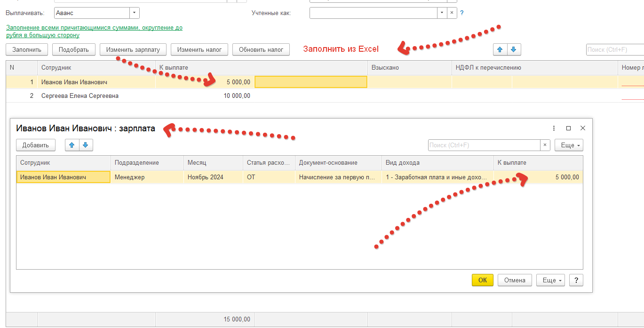Image resolution: width=644 pixels, height=328 pixels.
Task: Expand the 'Учтенные как' dropdown list
Action: tap(442, 13)
